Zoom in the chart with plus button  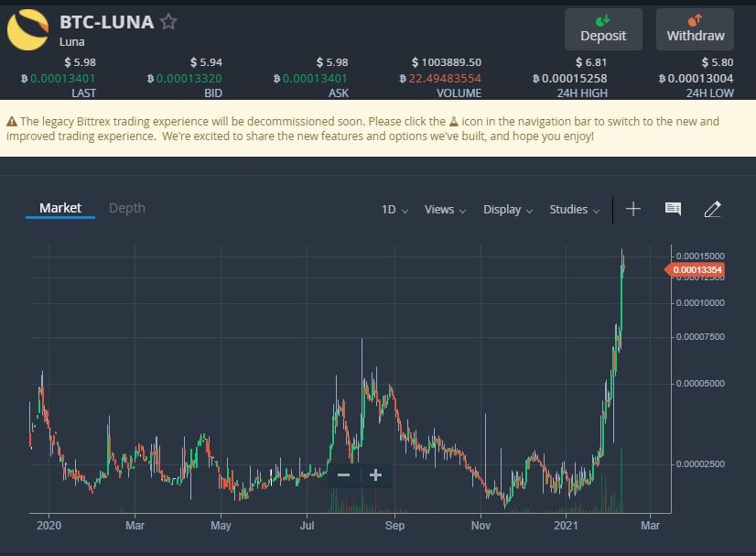click(x=375, y=474)
